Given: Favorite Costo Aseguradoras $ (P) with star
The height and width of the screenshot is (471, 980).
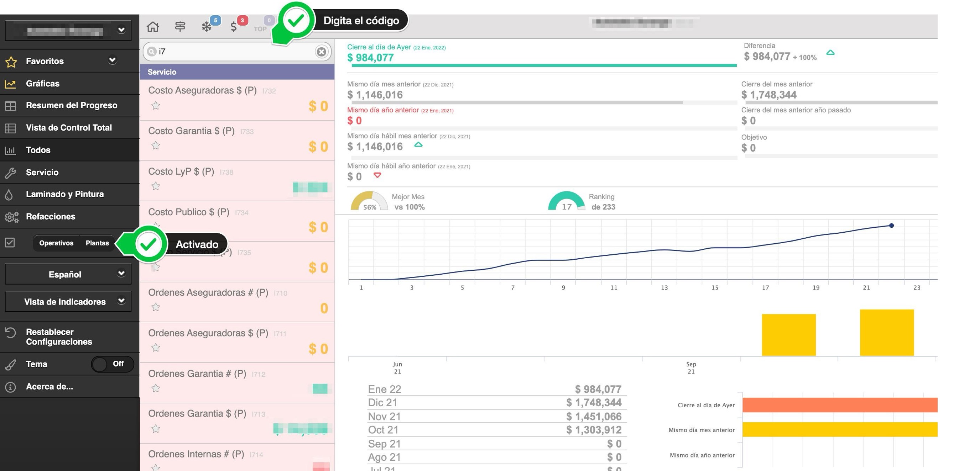Looking at the screenshot, I should click(x=156, y=105).
